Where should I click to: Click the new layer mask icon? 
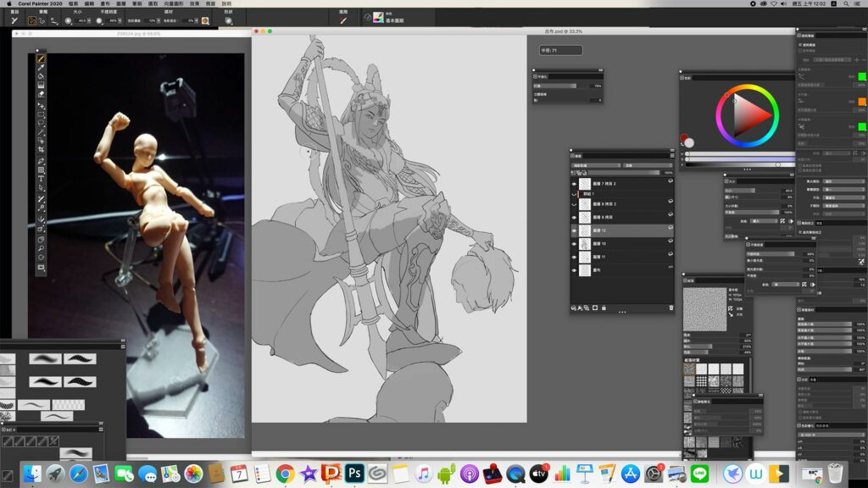[x=595, y=308]
